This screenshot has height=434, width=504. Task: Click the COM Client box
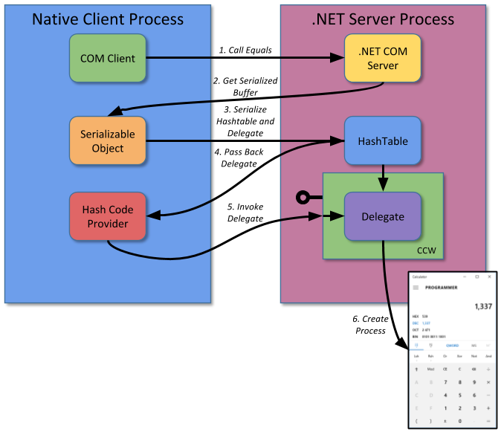click(x=108, y=58)
